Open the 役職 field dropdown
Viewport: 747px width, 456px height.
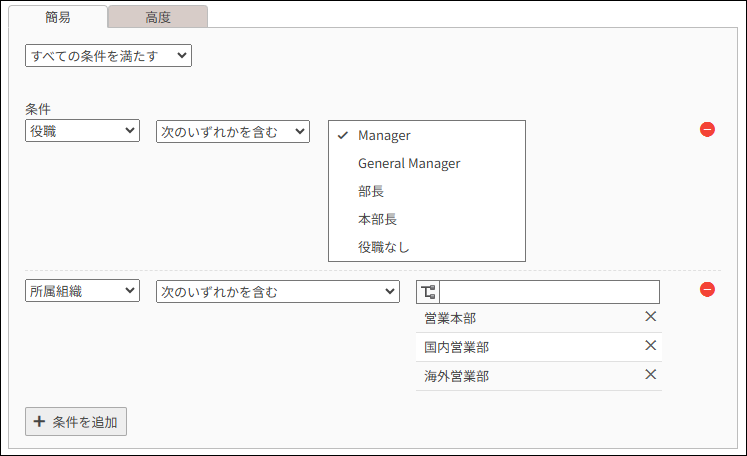(82, 131)
